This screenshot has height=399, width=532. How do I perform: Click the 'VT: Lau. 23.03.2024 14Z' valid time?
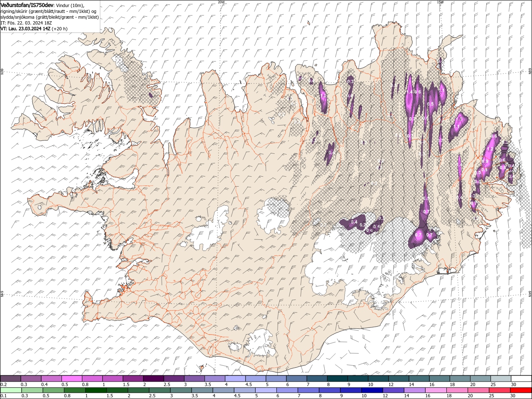click(25, 29)
